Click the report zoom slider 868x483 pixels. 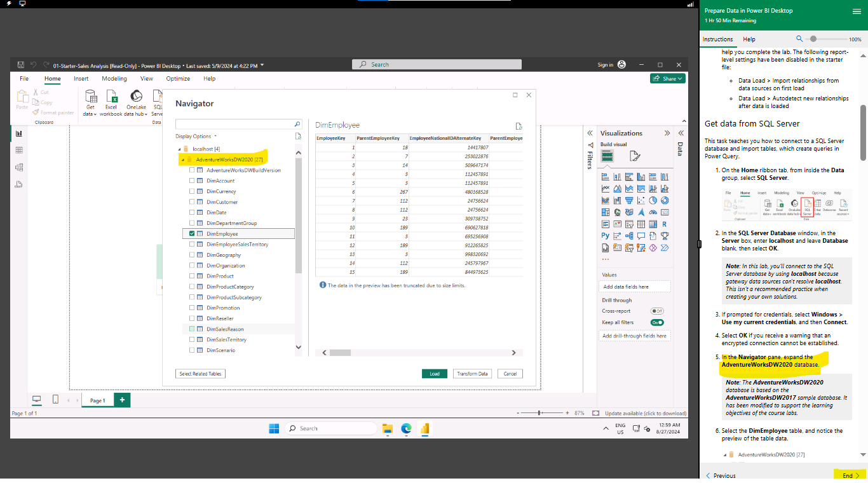tap(539, 413)
